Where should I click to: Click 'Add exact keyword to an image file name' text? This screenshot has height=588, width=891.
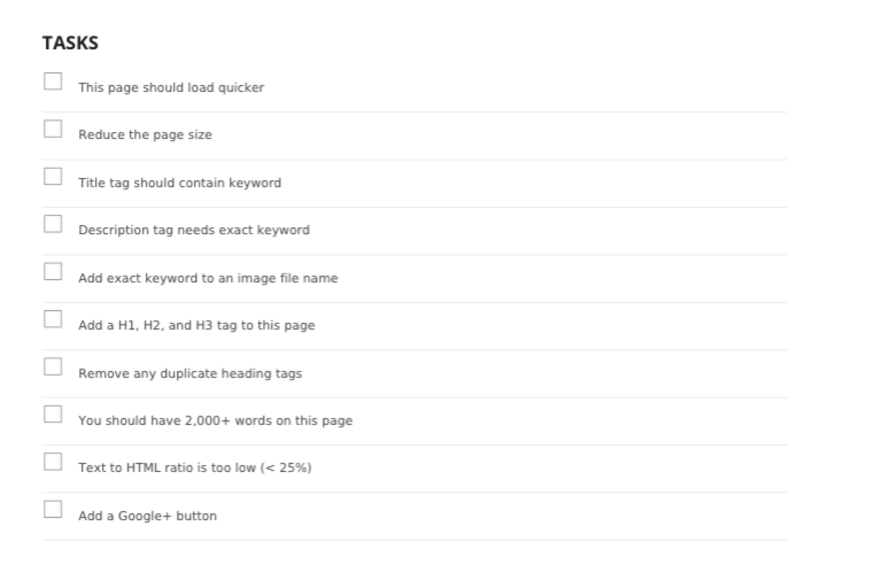(208, 278)
